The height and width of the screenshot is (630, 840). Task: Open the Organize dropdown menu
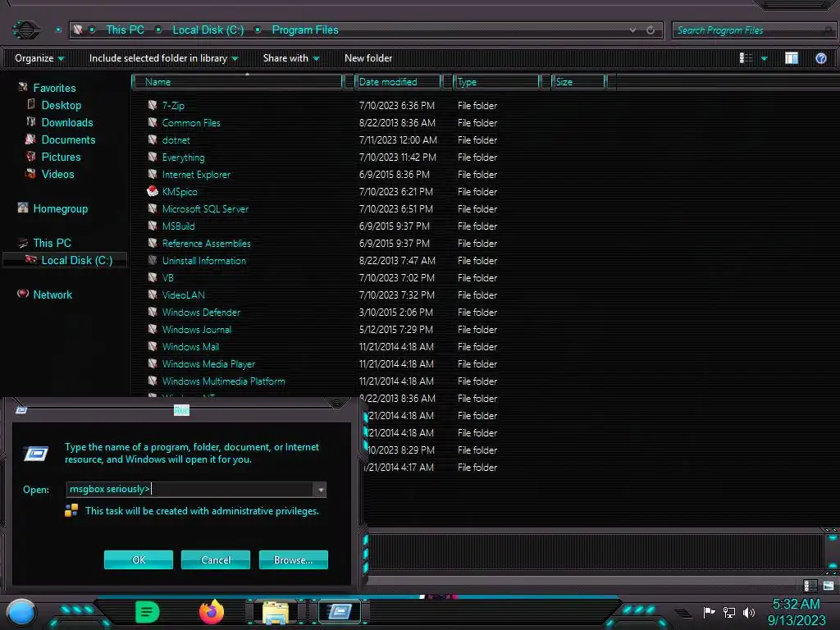pyautogui.click(x=39, y=58)
